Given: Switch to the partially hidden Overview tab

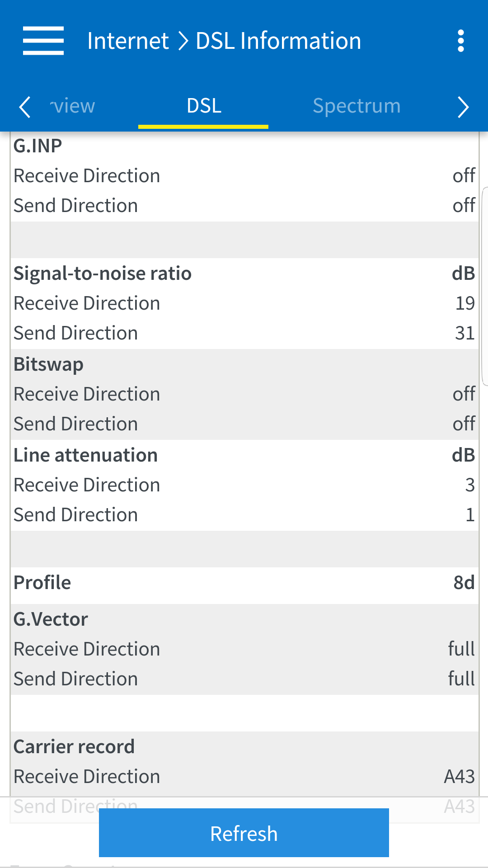Looking at the screenshot, I should coord(72,106).
